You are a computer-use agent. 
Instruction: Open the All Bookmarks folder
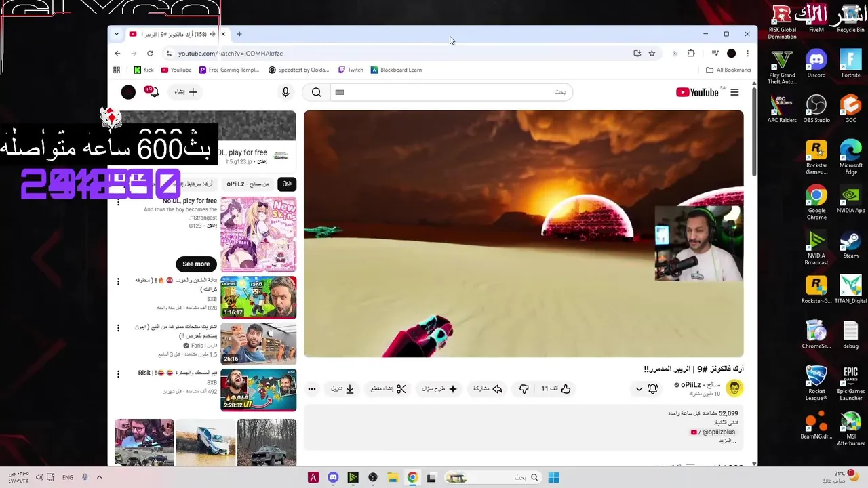[x=728, y=70]
